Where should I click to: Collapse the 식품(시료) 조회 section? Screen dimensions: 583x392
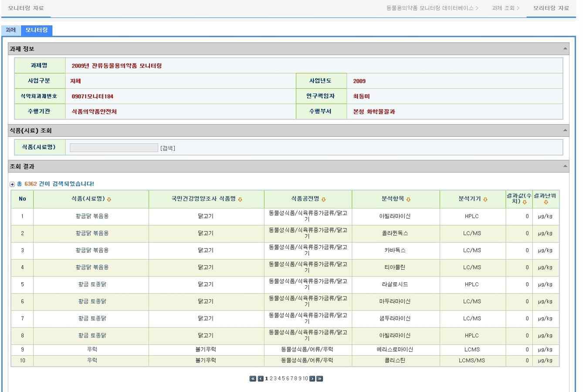coord(565,130)
